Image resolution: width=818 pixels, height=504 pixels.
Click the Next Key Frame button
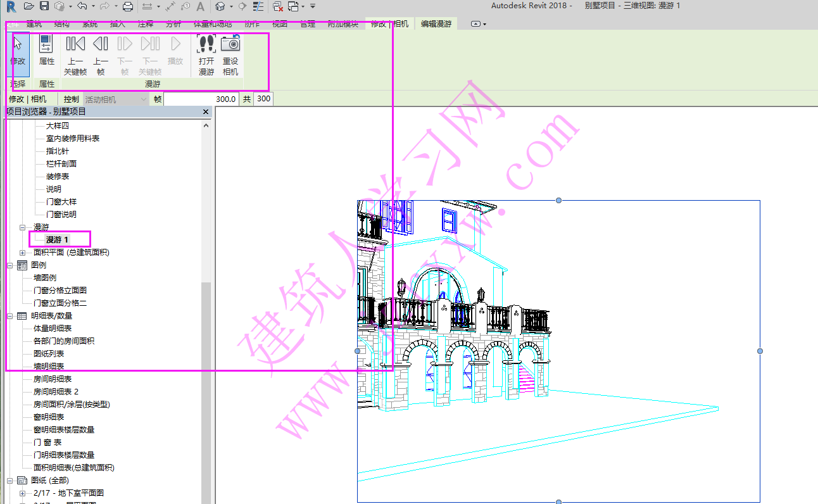click(150, 55)
